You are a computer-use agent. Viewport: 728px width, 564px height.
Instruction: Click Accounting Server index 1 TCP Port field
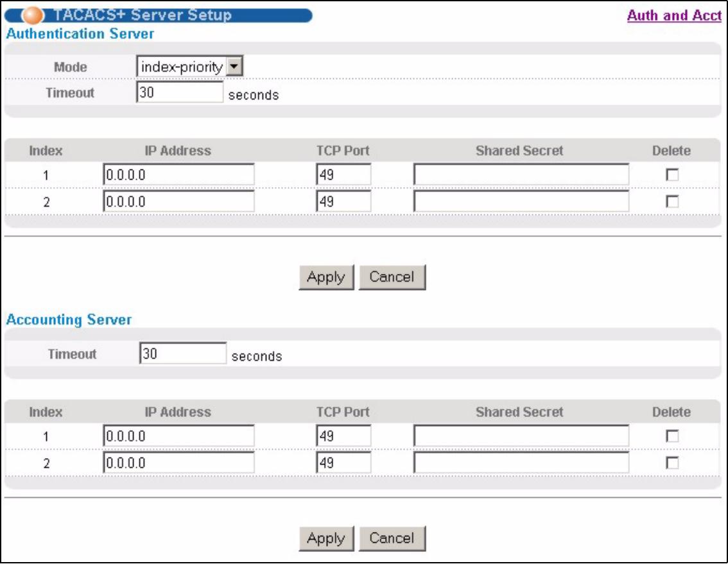point(343,436)
